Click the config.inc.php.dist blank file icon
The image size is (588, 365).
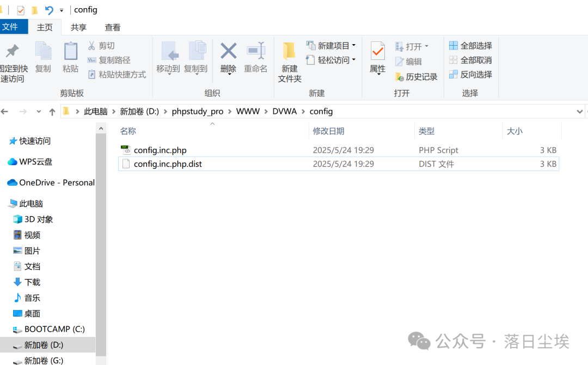tap(126, 163)
